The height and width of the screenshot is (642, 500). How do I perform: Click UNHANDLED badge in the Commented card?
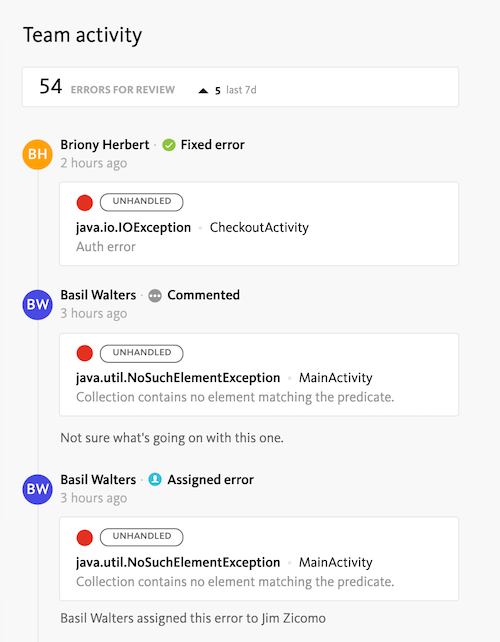[x=142, y=353]
